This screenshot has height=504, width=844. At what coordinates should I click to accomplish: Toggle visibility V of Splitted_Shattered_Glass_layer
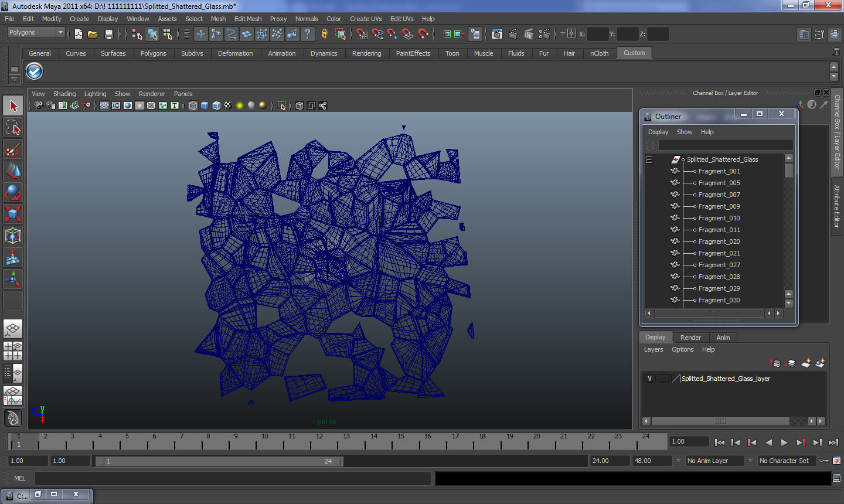[649, 379]
